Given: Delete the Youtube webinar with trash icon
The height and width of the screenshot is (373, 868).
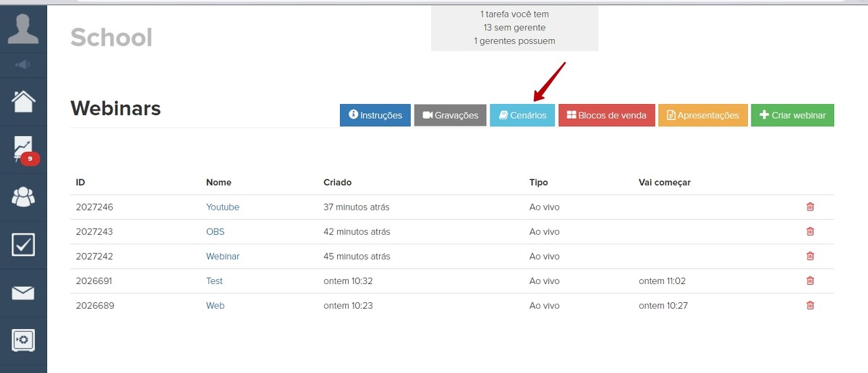Looking at the screenshot, I should (810, 207).
